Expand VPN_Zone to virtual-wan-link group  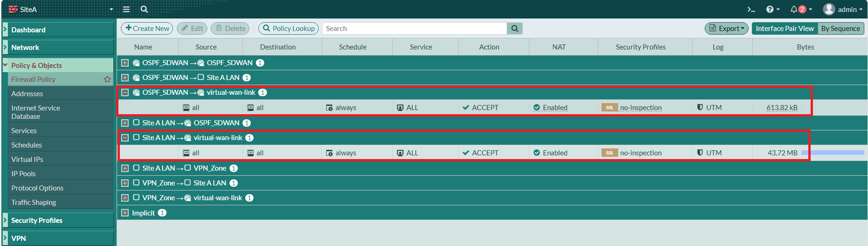click(x=125, y=198)
